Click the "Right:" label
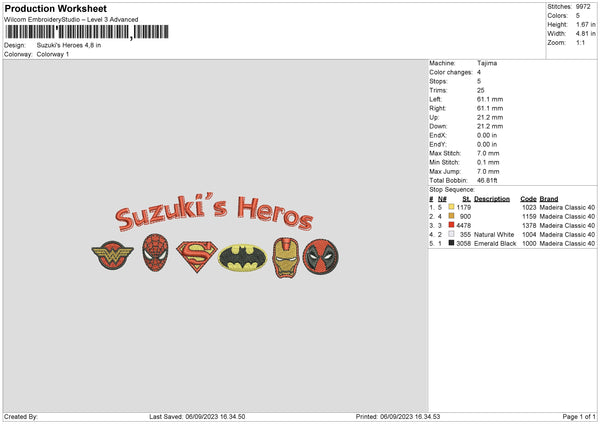 coord(438,108)
